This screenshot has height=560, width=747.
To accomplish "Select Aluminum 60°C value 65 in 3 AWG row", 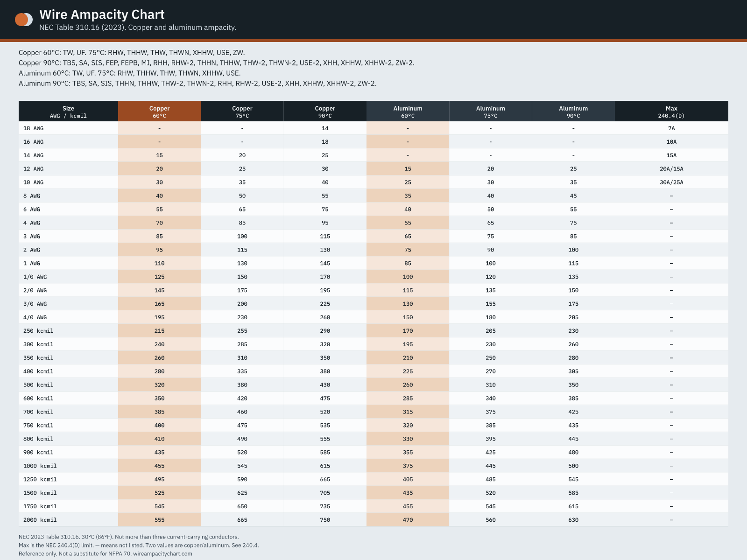I will 408,237.
